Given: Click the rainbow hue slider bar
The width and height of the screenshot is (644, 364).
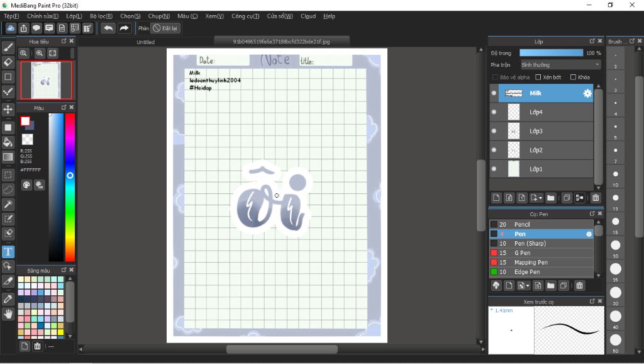Looking at the screenshot, I should (x=70, y=187).
